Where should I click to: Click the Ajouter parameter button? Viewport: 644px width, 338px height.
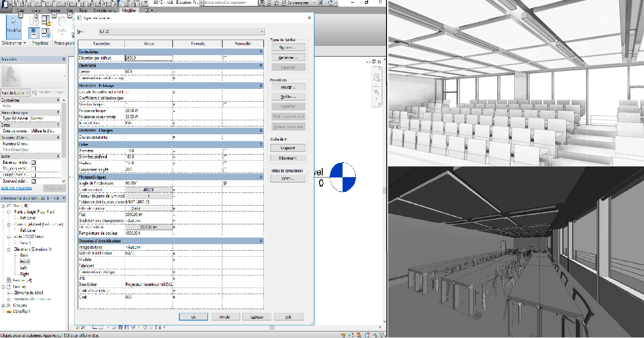(288, 87)
